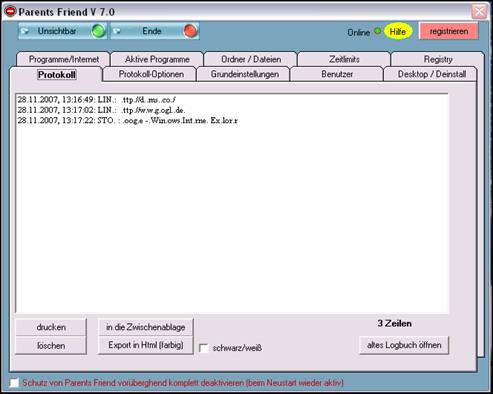Open the yellow Hilfe help button
Screen dimensions: 493x394
point(398,32)
